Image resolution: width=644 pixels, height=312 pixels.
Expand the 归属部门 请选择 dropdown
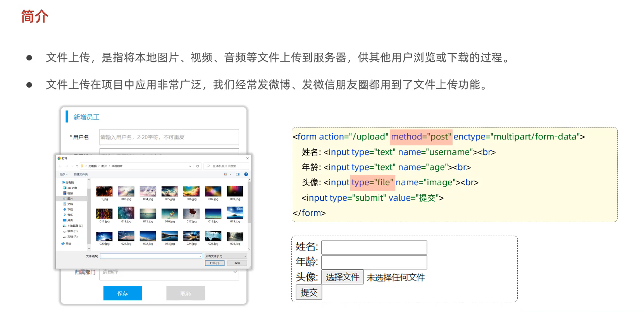[x=169, y=272]
